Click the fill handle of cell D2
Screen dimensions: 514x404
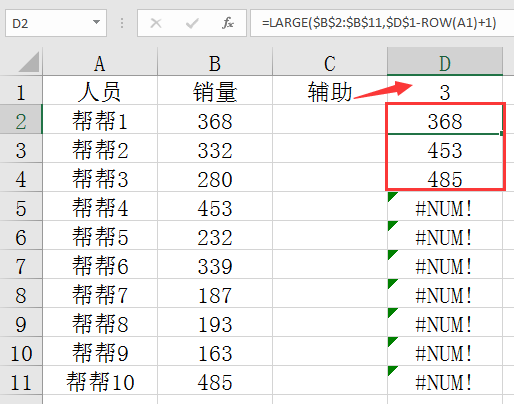point(501,133)
